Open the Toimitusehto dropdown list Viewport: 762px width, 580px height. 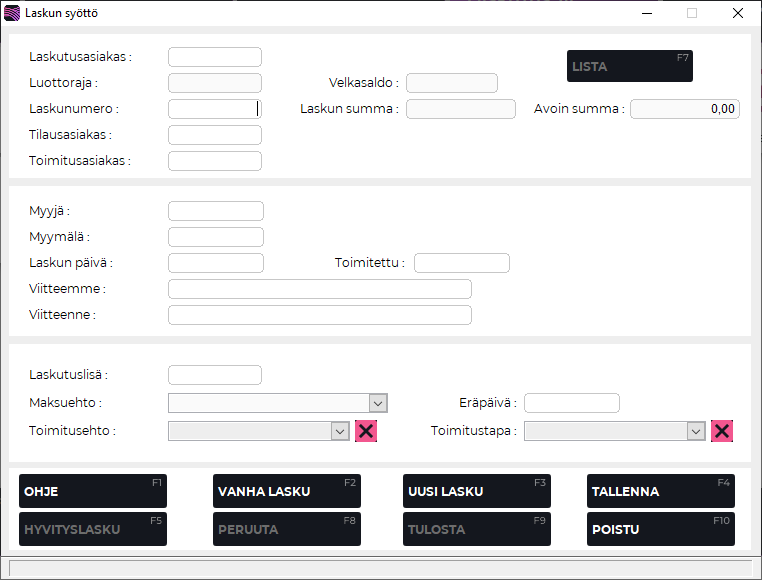click(339, 431)
